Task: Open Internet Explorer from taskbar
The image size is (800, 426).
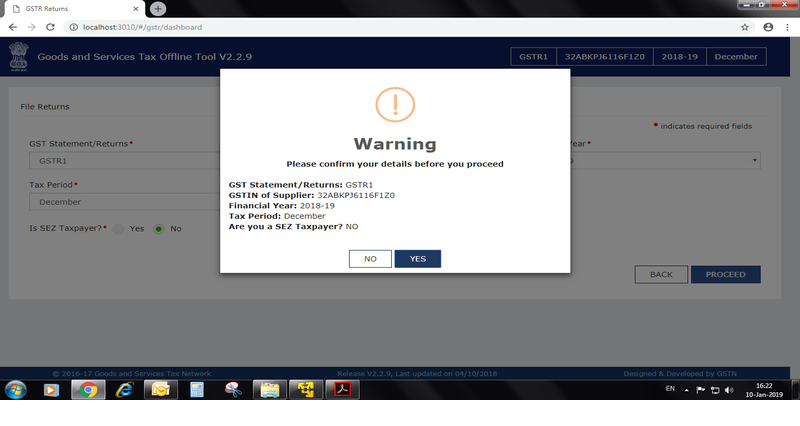Action: (x=124, y=390)
